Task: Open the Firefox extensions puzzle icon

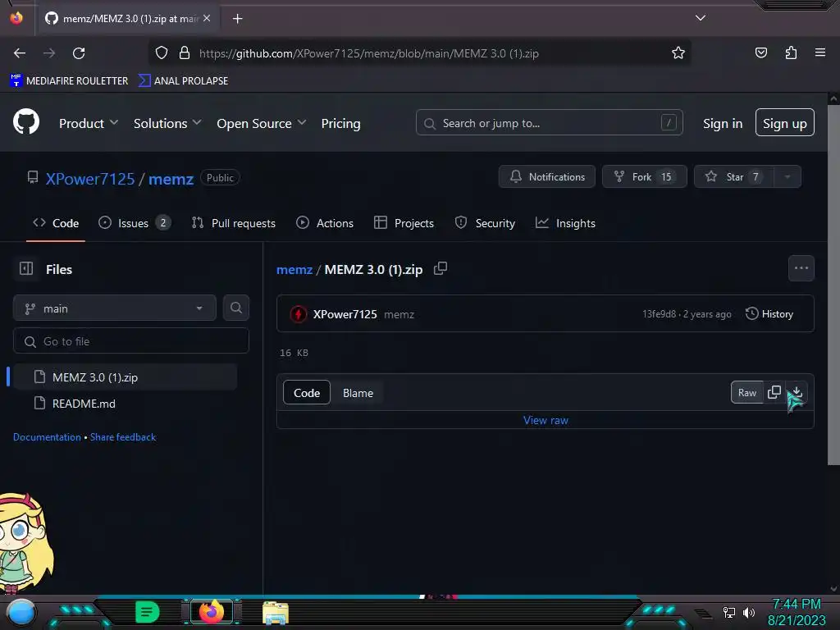Action: point(791,53)
